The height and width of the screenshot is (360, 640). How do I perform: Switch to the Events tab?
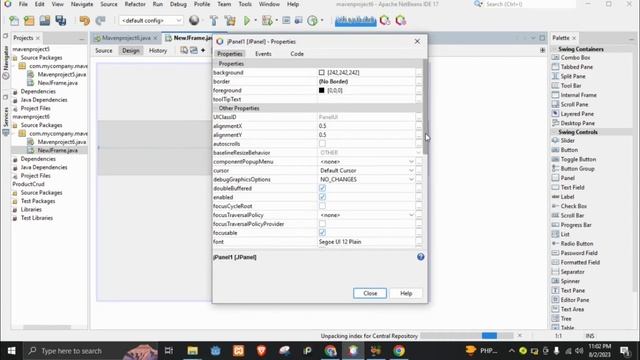(263, 54)
